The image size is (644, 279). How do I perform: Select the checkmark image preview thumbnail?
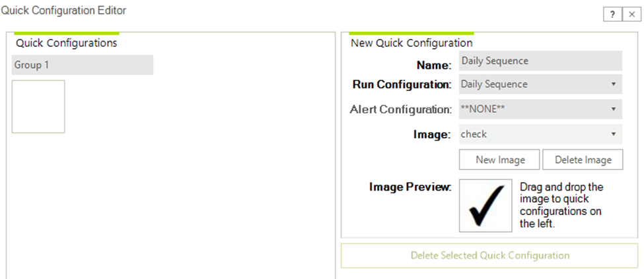pos(485,205)
